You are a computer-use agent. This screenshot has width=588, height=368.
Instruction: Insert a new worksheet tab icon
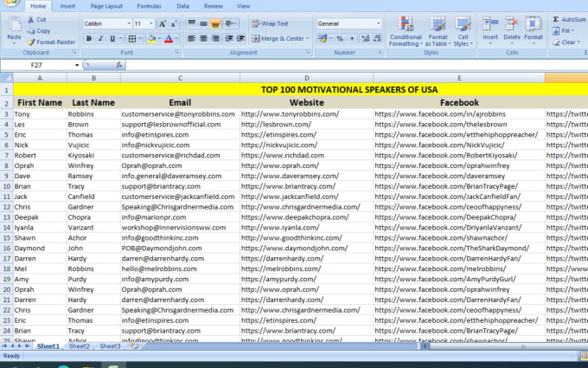tap(134, 346)
